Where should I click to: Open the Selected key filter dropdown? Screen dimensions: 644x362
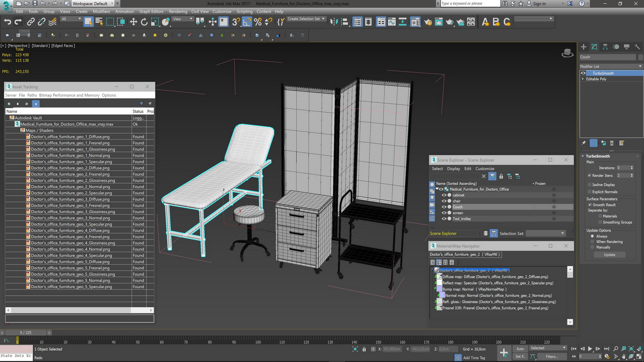(548, 348)
